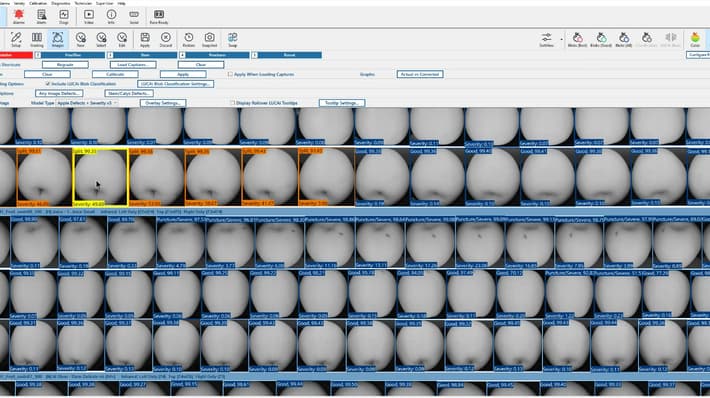Open Any Image Defects... button
This screenshot has width=710, height=398.
[59, 93]
